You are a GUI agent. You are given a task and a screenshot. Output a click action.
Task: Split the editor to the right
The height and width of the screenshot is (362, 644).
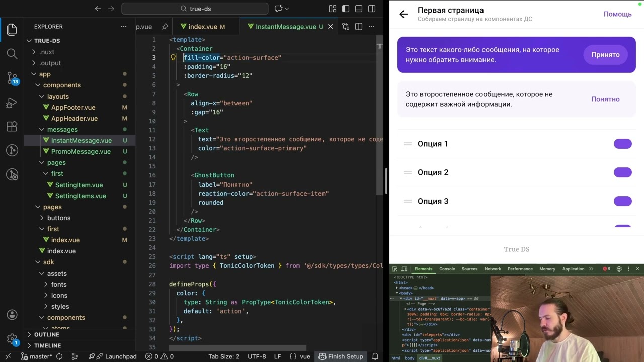359,27
